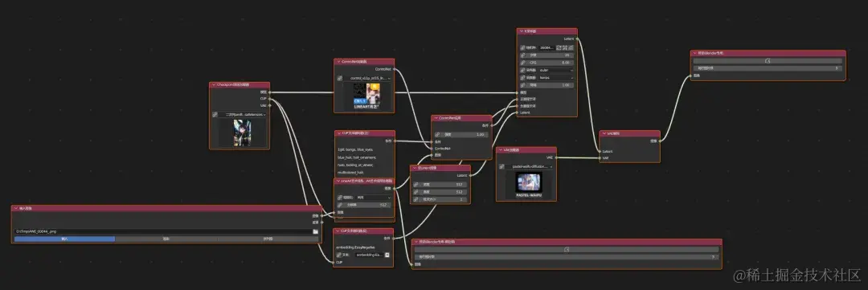Click the 'halo, looking_at_viewer,' prompt line

[x=355, y=165]
